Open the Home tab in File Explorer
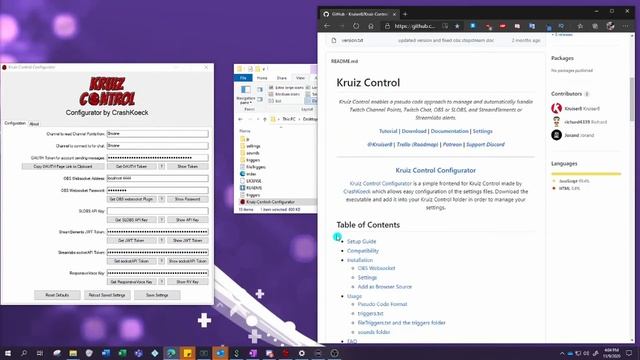Screen dimensions: 640x360 [262, 78]
